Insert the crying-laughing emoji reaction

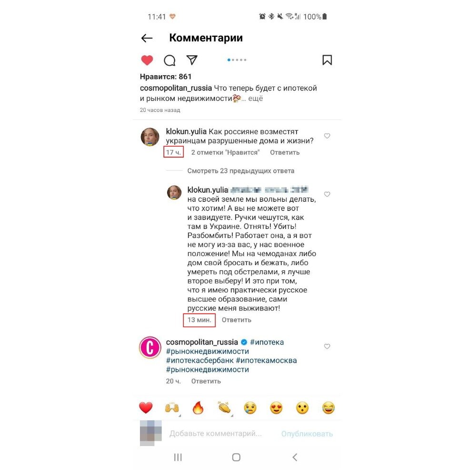328,408
